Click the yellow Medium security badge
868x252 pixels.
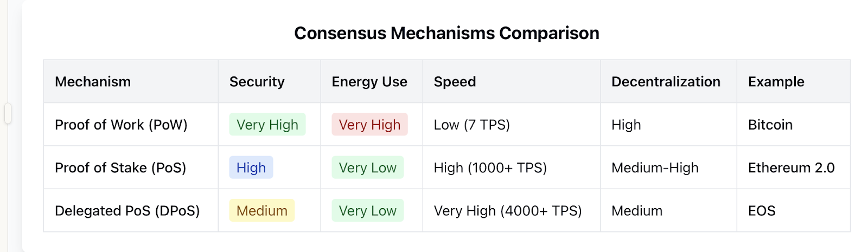click(x=262, y=211)
